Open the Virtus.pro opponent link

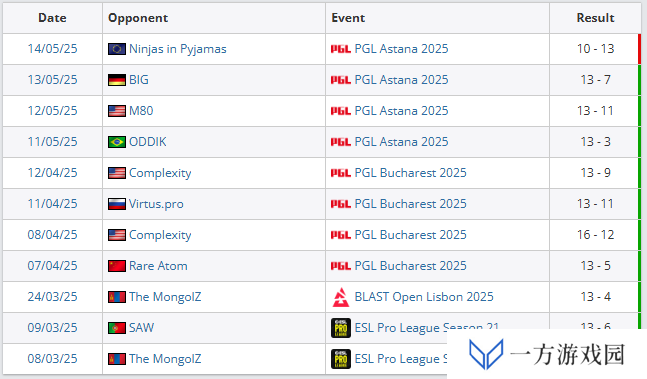(x=156, y=204)
